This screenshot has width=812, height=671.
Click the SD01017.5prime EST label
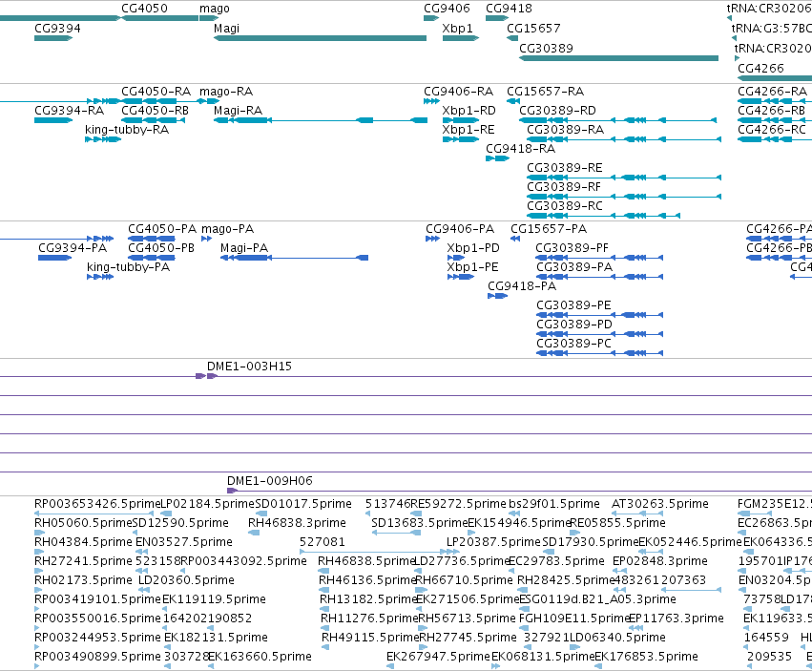pyautogui.click(x=303, y=504)
